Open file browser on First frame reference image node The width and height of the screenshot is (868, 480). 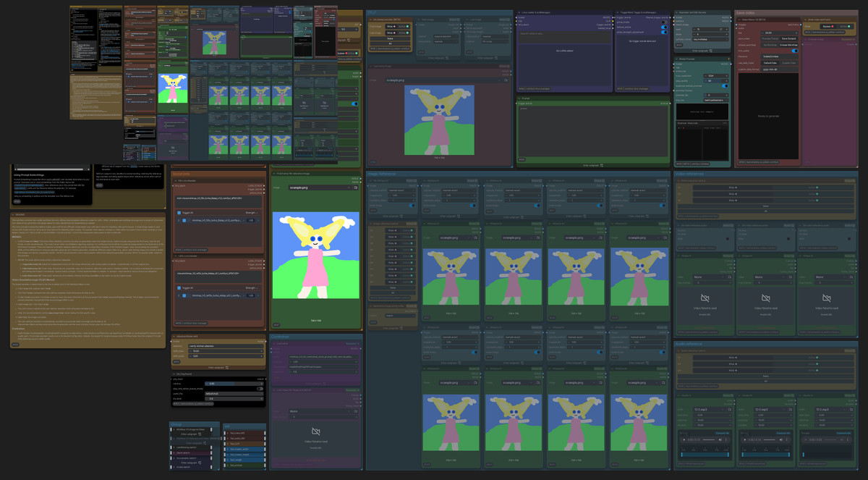(x=354, y=188)
